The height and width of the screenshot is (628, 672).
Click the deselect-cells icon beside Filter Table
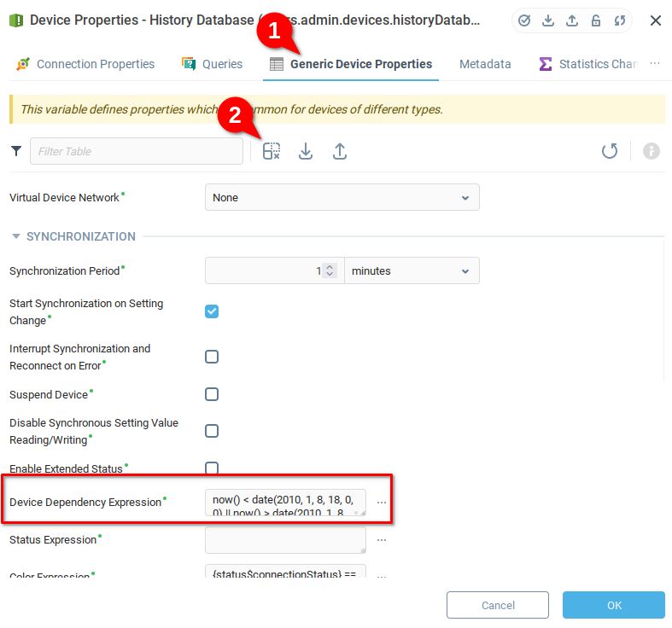point(272,151)
